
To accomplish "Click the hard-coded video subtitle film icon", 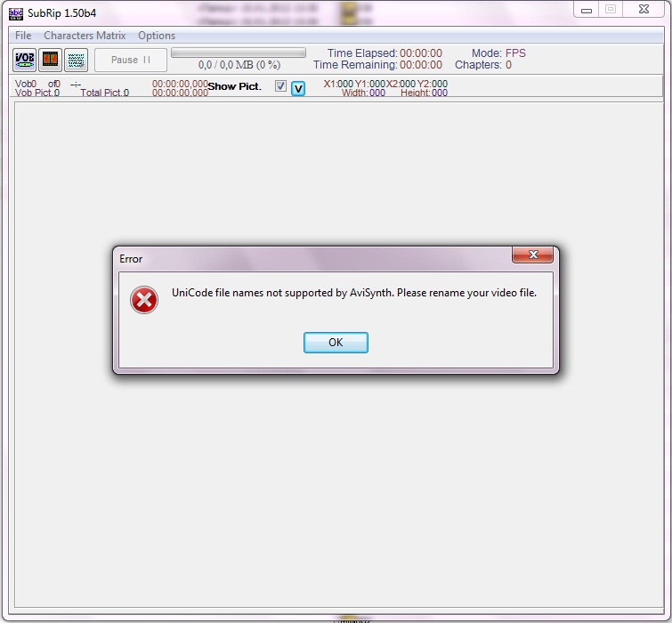I will click(50, 60).
